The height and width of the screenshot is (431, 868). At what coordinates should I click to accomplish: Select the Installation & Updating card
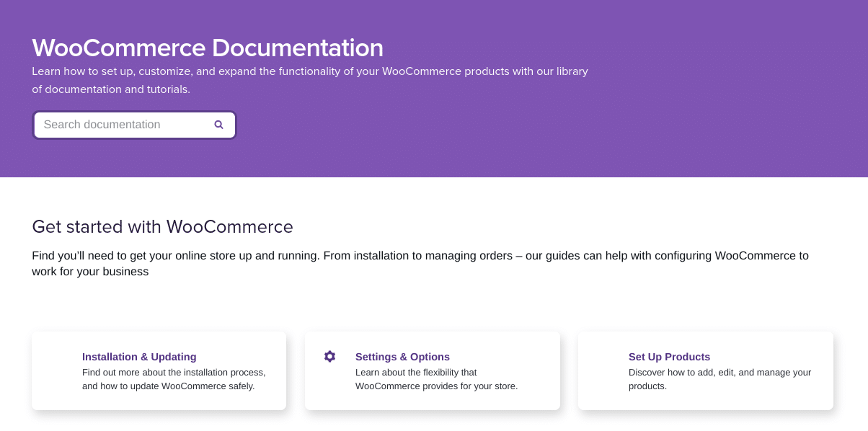click(x=158, y=370)
